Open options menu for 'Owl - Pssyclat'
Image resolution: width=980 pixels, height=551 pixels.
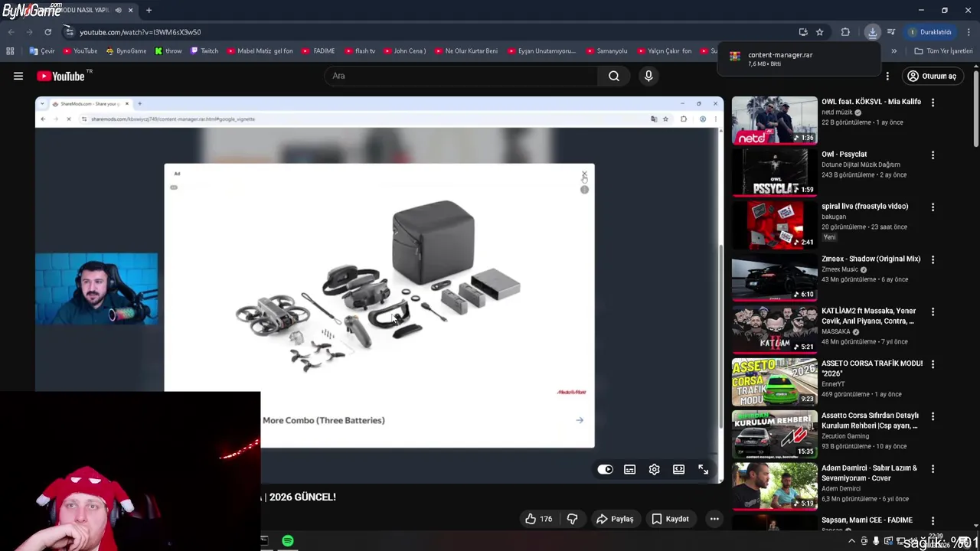click(933, 155)
